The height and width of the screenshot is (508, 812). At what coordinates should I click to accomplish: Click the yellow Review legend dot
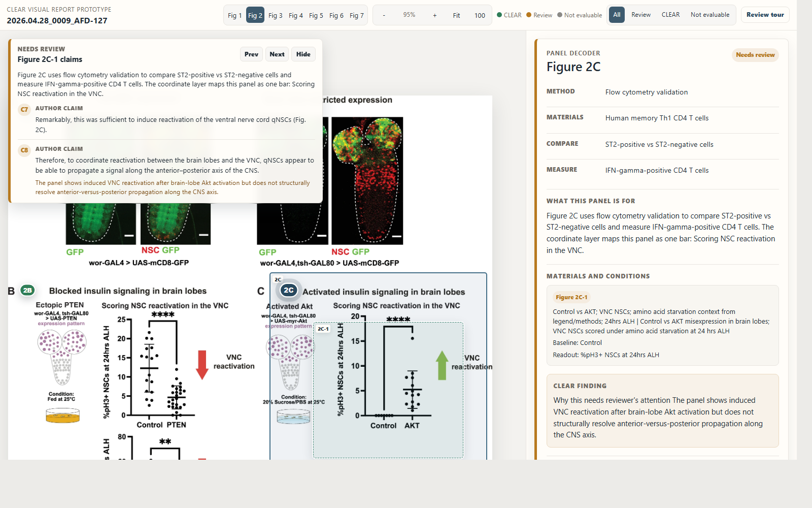(528, 15)
